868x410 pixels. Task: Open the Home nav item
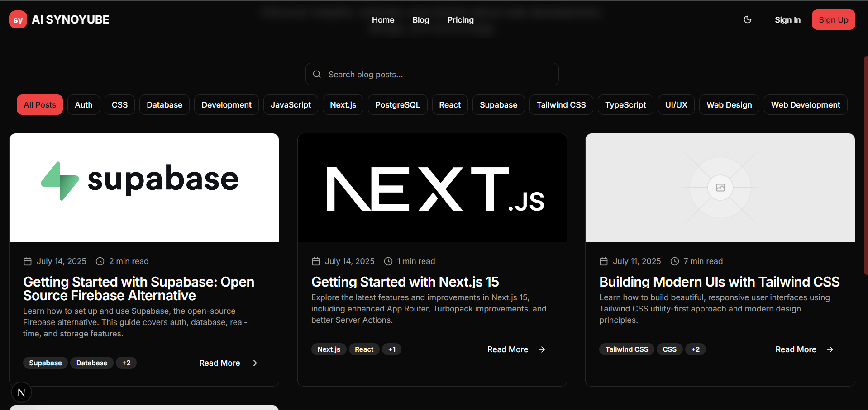(x=383, y=20)
